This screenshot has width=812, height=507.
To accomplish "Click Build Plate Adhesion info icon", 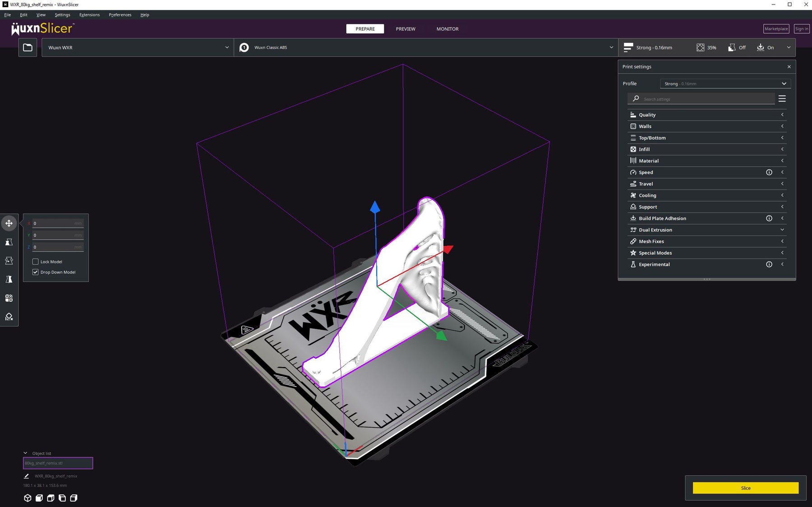I will [x=769, y=218].
